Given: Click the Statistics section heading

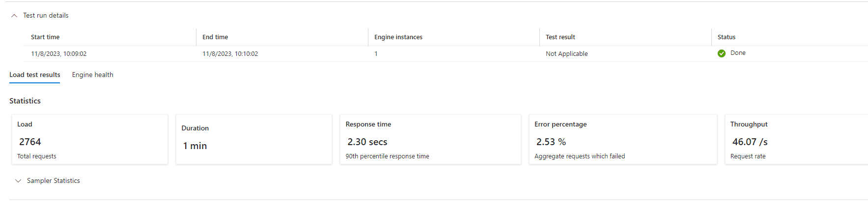Looking at the screenshot, I should [25, 101].
